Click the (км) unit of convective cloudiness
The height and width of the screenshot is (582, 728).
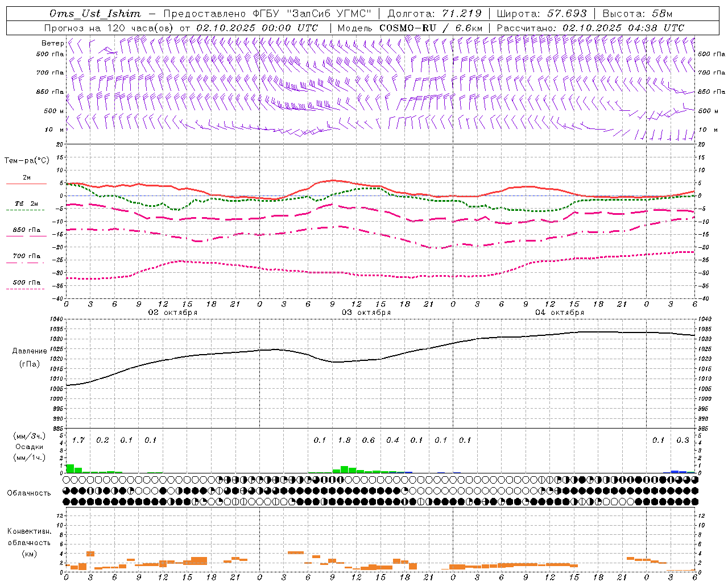29,554
